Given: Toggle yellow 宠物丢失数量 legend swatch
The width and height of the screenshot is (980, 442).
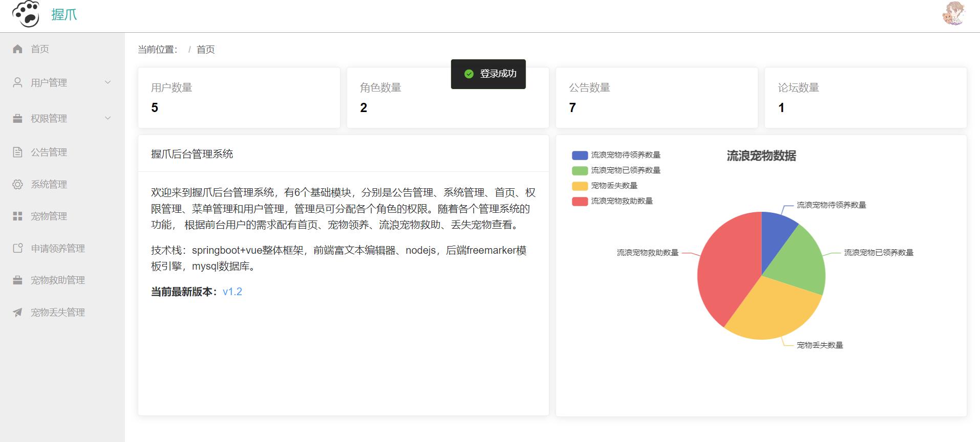Looking at the screenshot, I should tap(580, 186).
